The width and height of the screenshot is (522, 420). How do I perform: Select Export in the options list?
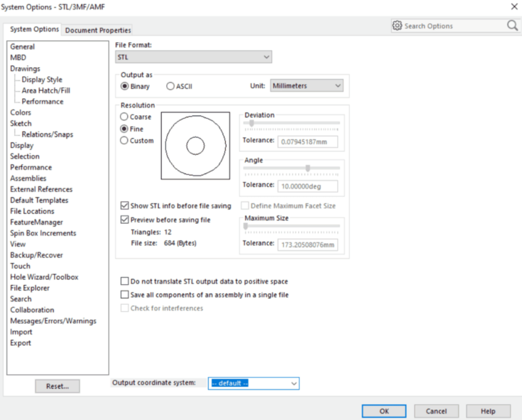click(21, 343)
